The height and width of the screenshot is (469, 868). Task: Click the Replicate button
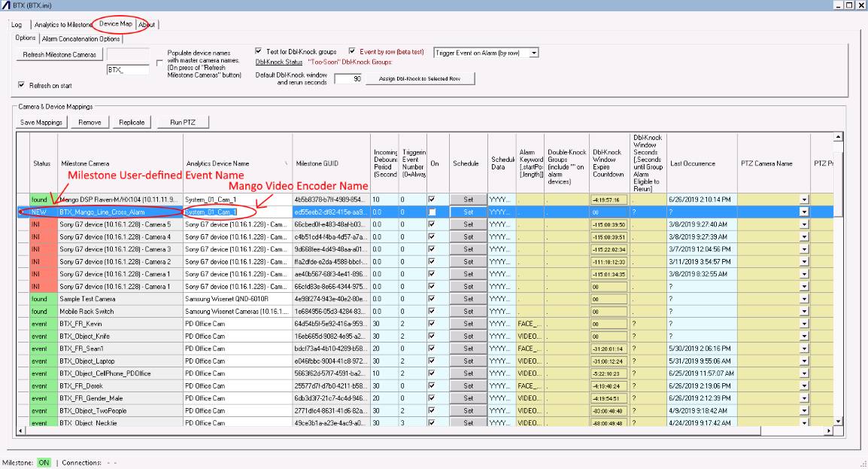pyautogui.click(x=132, y=123)
